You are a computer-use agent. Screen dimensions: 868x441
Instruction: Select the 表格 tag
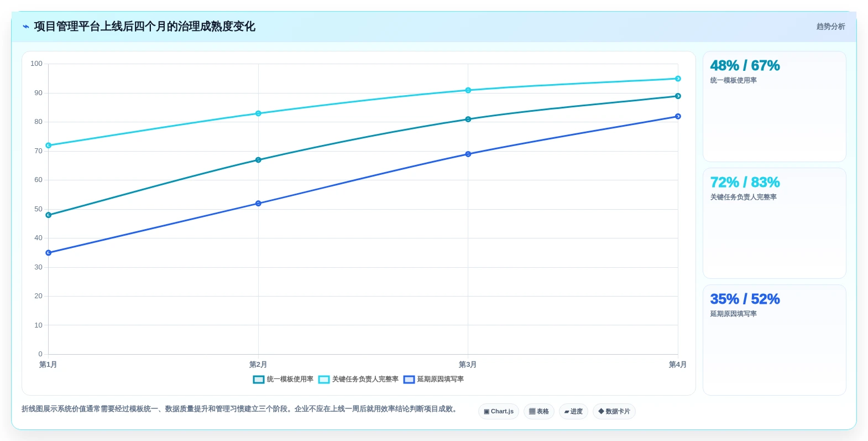coord(539,412)
